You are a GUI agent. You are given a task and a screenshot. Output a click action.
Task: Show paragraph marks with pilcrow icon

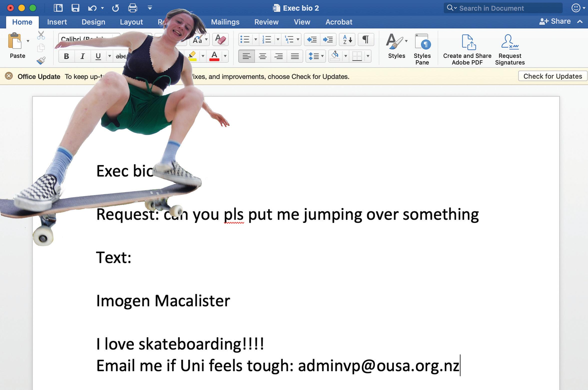366,39
